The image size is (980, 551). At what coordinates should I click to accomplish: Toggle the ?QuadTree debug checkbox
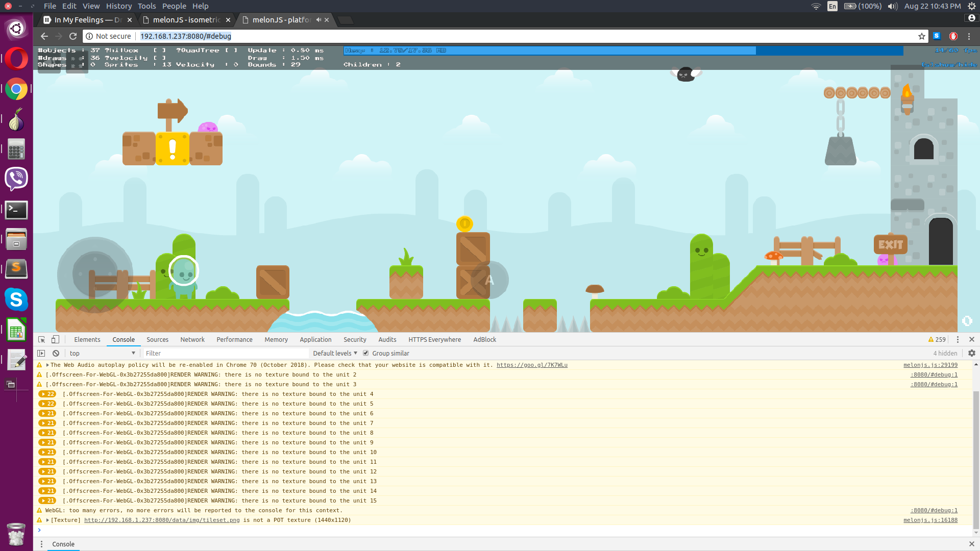click(x=232, y=51)
